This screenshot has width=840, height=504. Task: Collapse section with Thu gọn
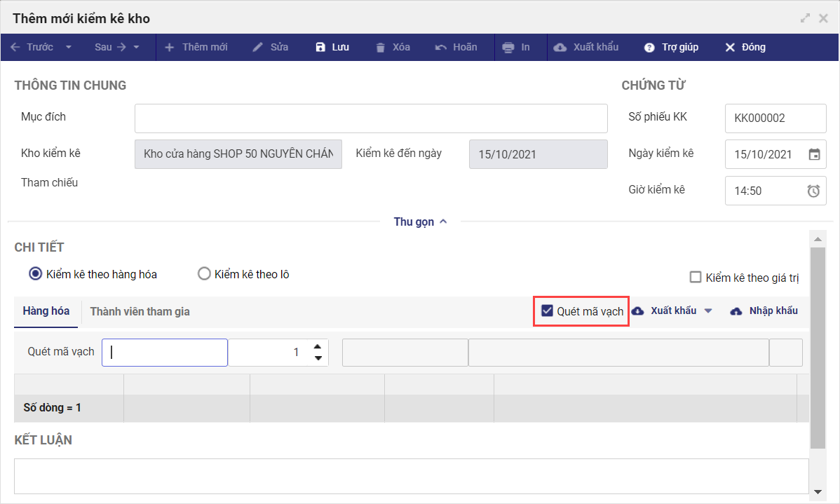pyautogui.click(x=420, y=222)
